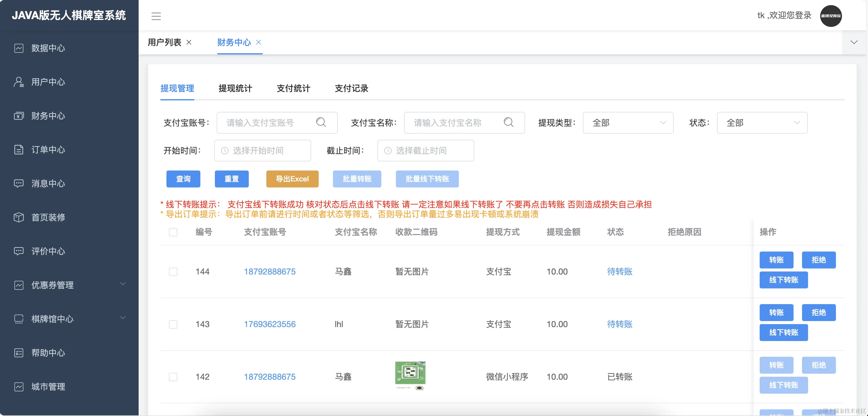
Task: Select the 用户中心 sidebar icon
Action: 19,82
